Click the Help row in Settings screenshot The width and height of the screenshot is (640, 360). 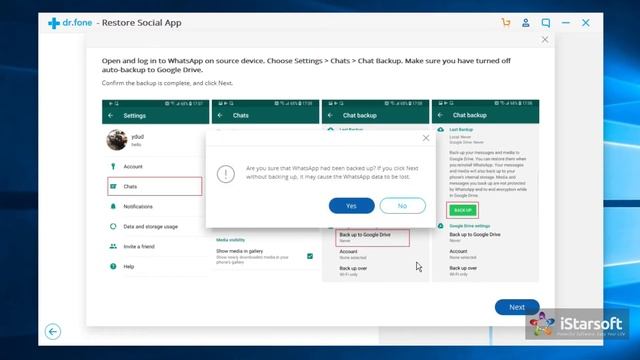tap(156, 267)
